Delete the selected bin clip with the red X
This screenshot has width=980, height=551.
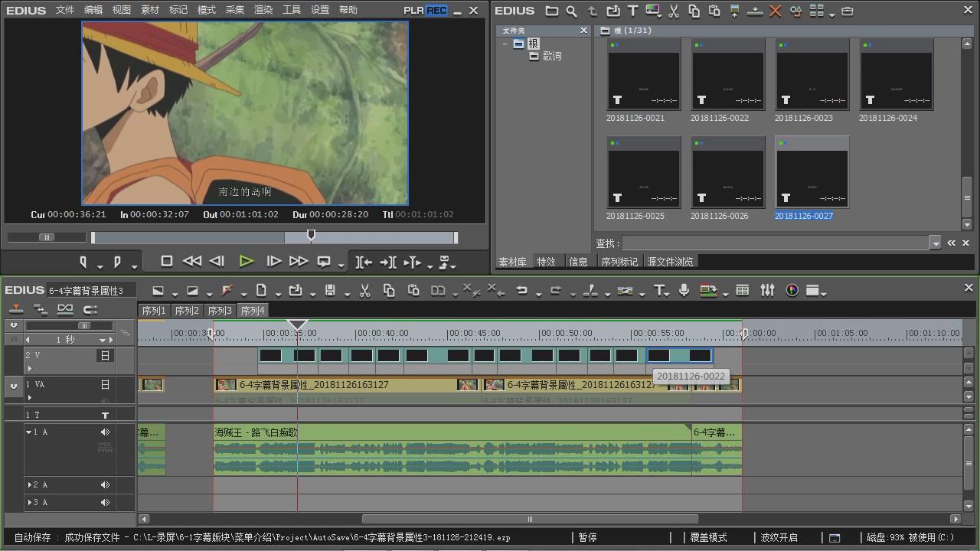[x=776, y=11]
